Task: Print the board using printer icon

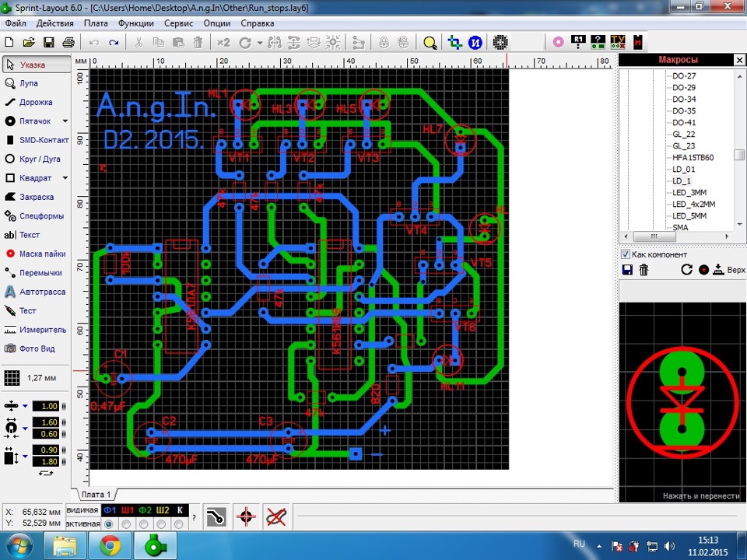Action: [x=68, y=42]
